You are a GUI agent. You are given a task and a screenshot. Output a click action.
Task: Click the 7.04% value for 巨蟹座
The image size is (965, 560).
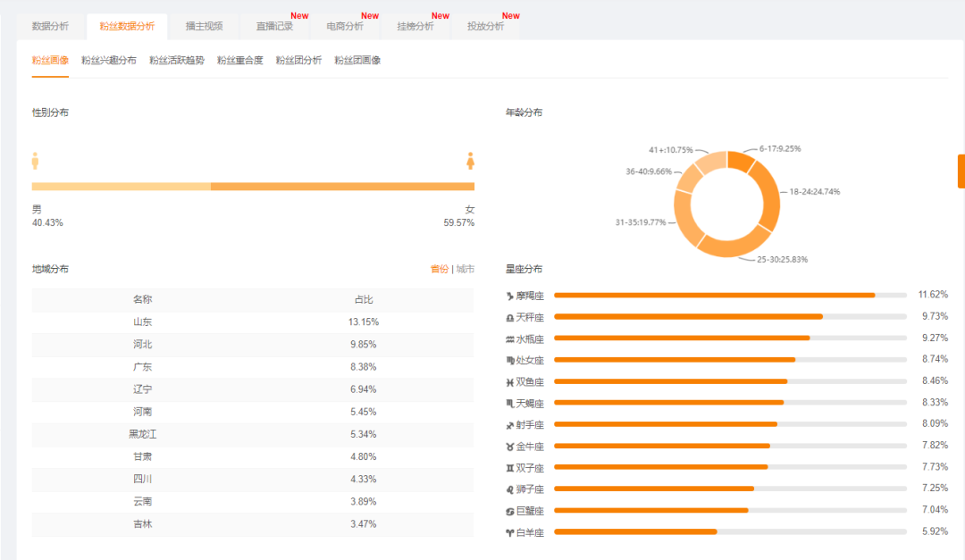click(935, 510)
